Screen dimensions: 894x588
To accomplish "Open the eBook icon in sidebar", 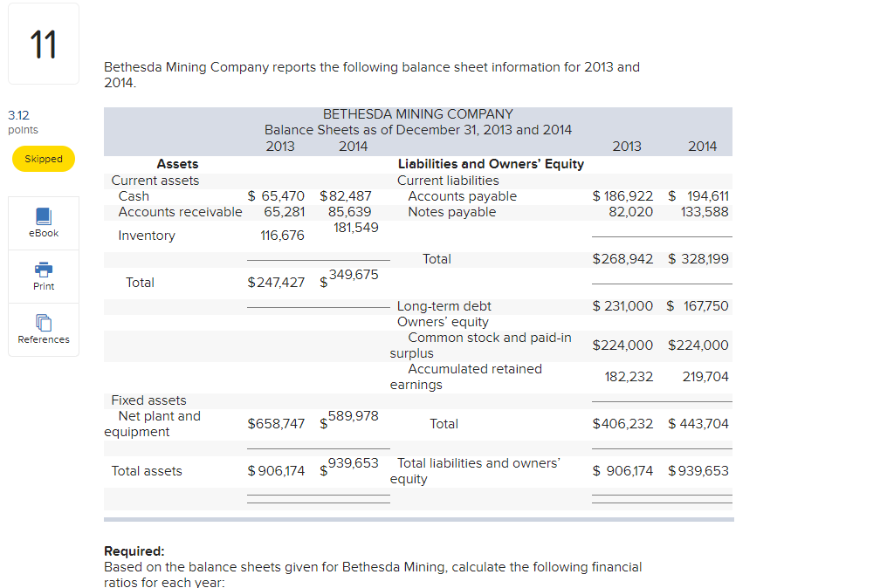I will click(44, 216).
